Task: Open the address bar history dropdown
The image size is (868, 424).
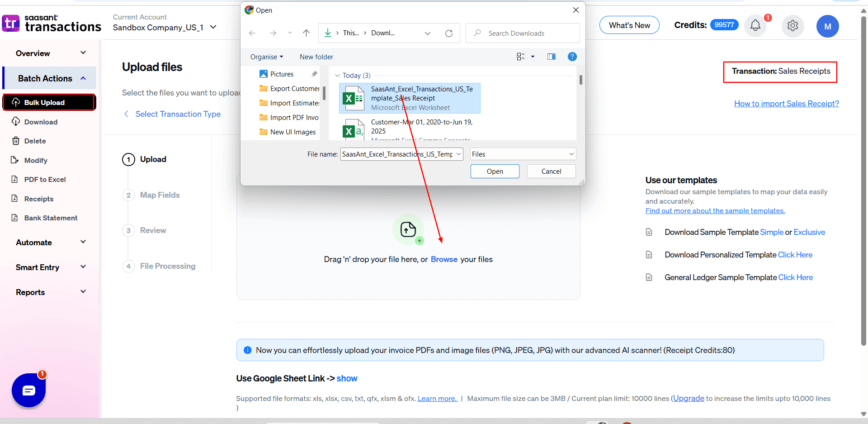Action: pos(427,33)
